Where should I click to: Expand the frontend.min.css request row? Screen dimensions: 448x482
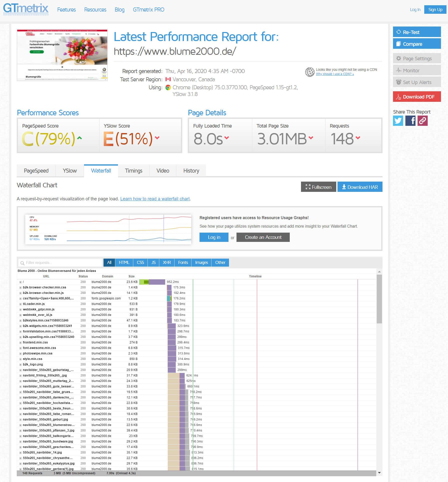point(20,343)
